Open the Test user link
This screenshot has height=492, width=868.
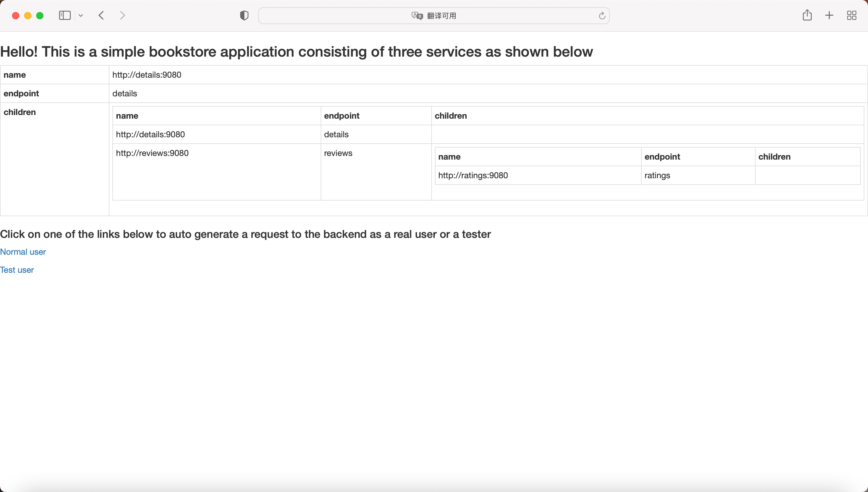coord(17,270)
